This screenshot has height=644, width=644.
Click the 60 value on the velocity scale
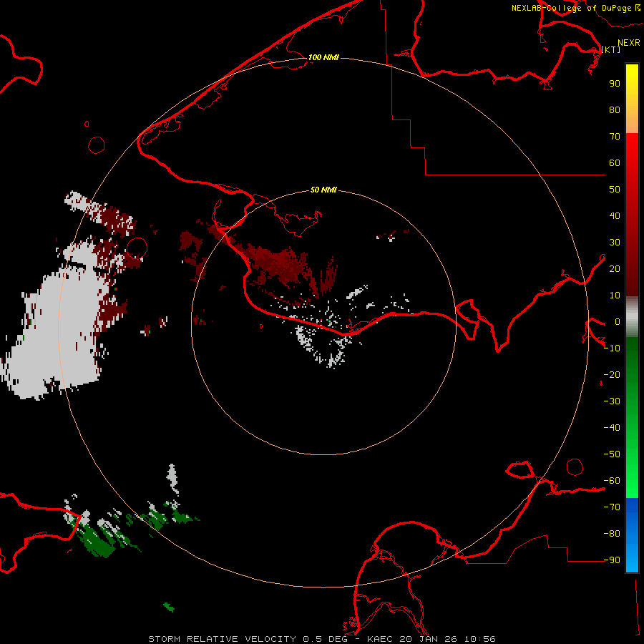coord(615,163)
